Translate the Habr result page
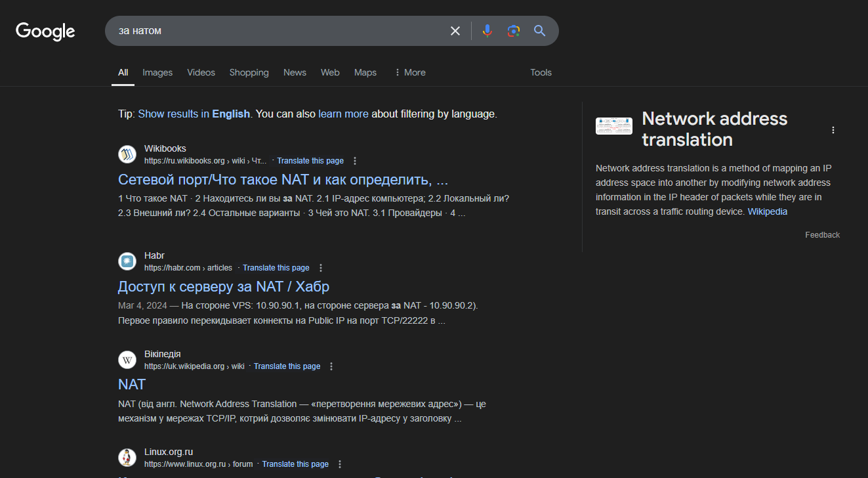This screenshot has height=478, width=868. click(x=276, y=268)
